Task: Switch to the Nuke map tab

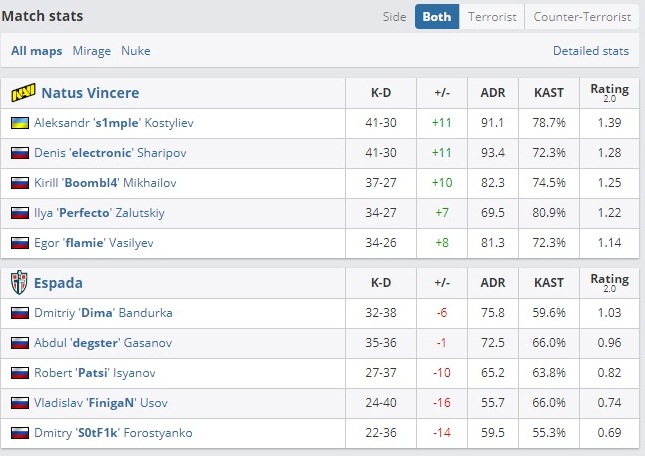Action: click(x=136, y=50)
